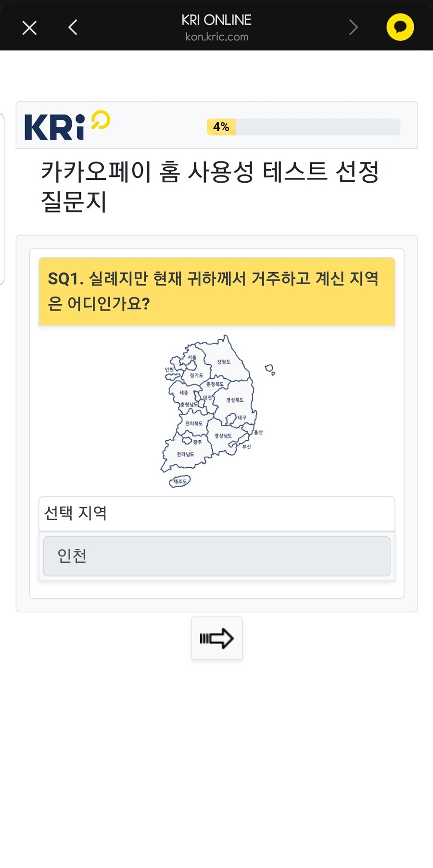The width and height of the screenshot is (433, 868).
Task: Click the 4% progress bar
Action: click(x=305, y=127)
